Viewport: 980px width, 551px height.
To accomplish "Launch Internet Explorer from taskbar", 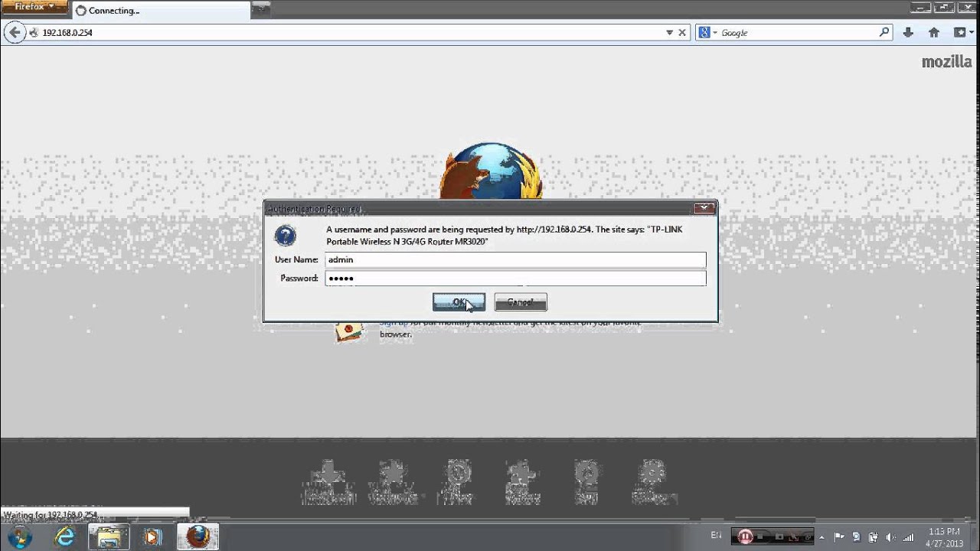I will coord(65,536).
